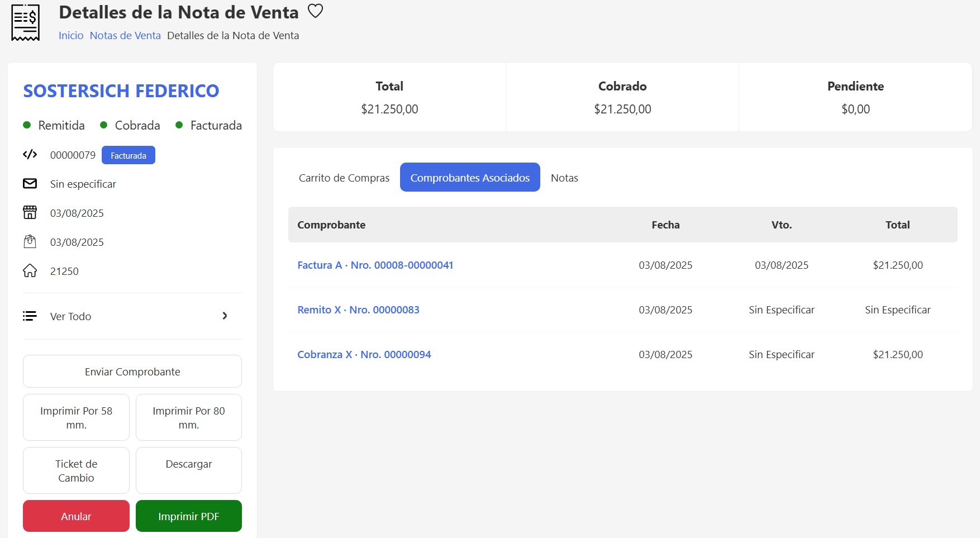Open Factura A Nro. 00008-00000041 link

[375, 265]
